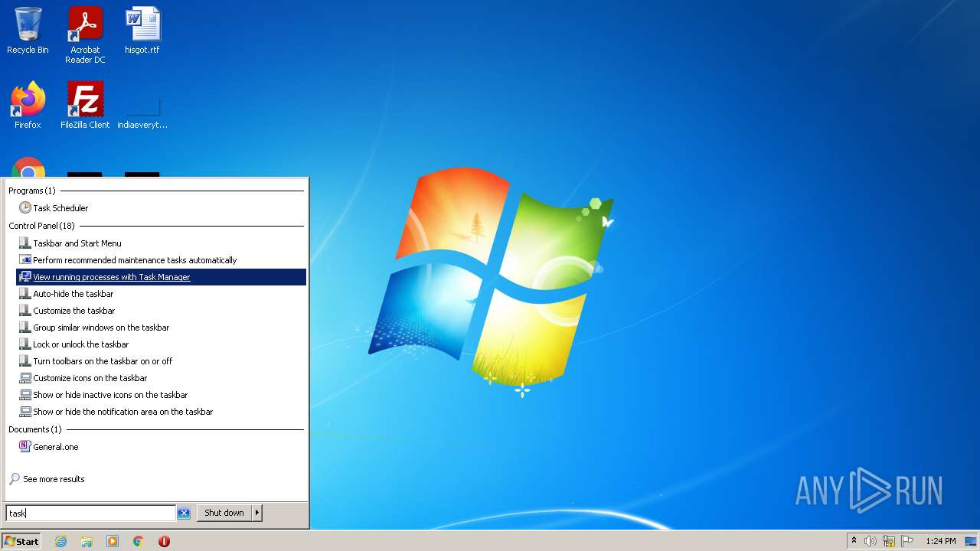Click See more results link
The height and width of the screenshot is (551, 980).
[x=54, y=479]
